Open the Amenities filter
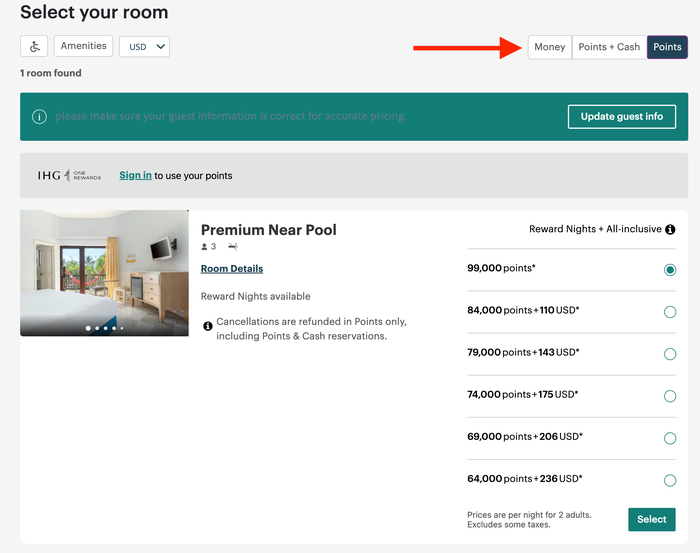Image resolution: width=700 pixels, height=553 pixels. (83, 46)
